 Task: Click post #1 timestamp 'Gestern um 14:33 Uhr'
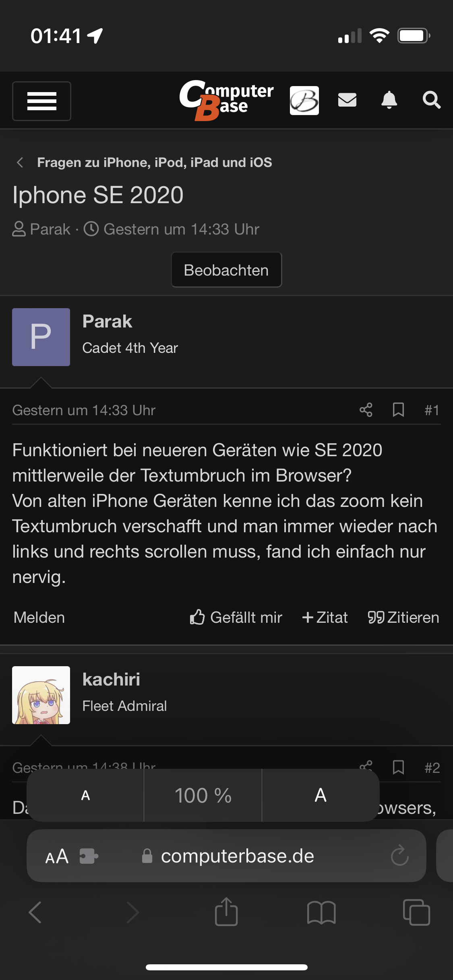point(84,410)
